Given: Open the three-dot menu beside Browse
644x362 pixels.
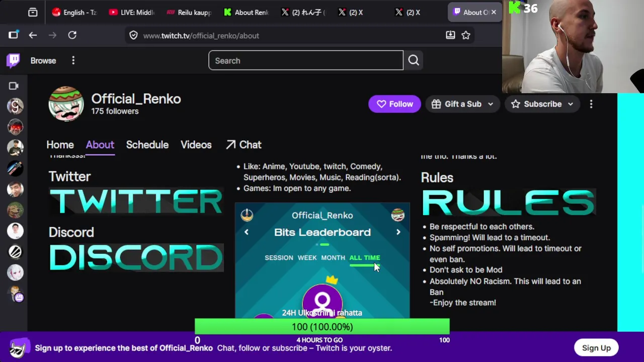Looking at the screenshot, I should [x=73, y=60].
